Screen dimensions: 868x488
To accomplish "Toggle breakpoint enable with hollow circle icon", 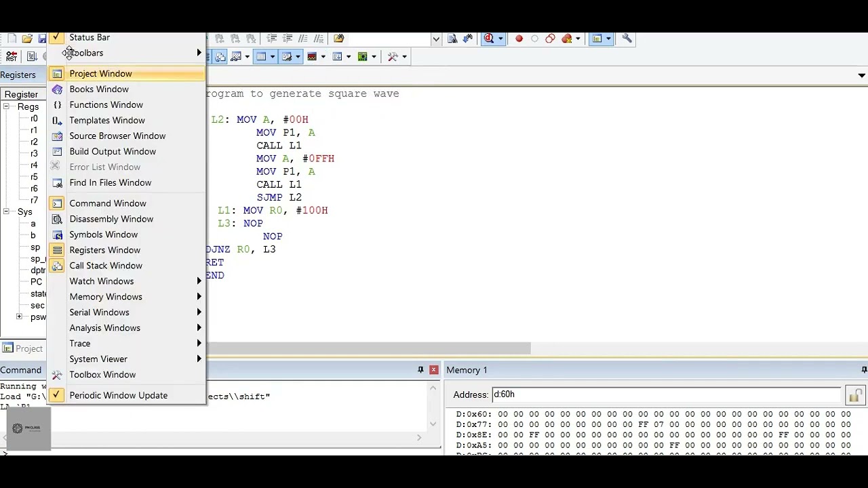I will [x=534, y=39].
